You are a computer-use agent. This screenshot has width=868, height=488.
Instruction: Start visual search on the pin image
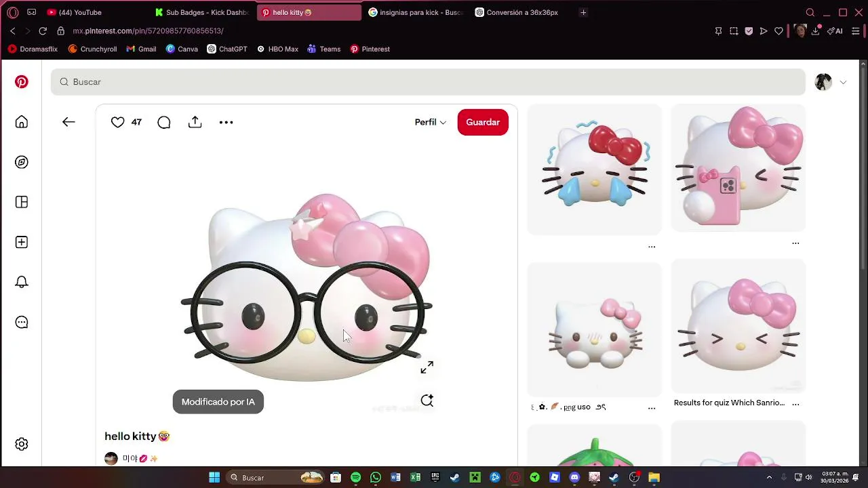tap(427, 401)
